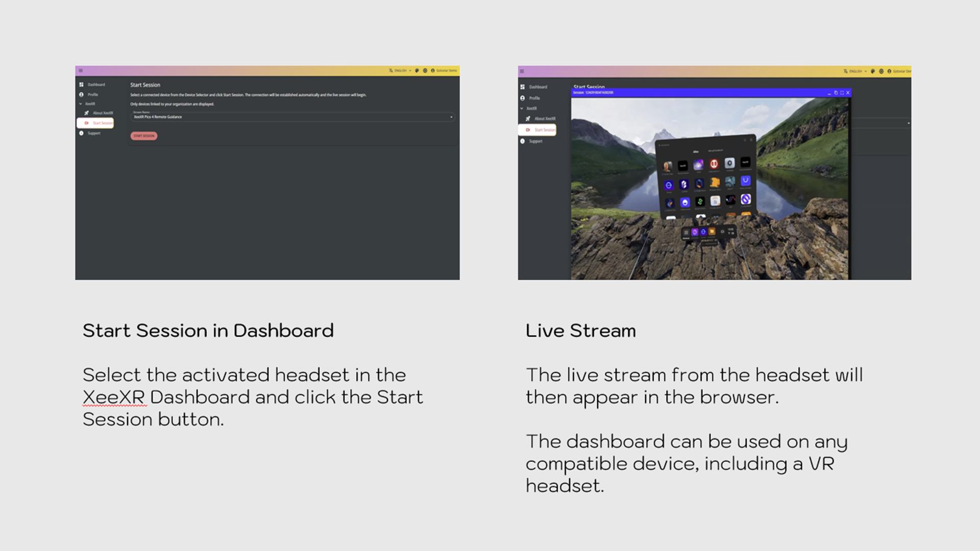Open user account icon in right screenshot header
This screenshot has height=551, width=980.
coord(889,71)
